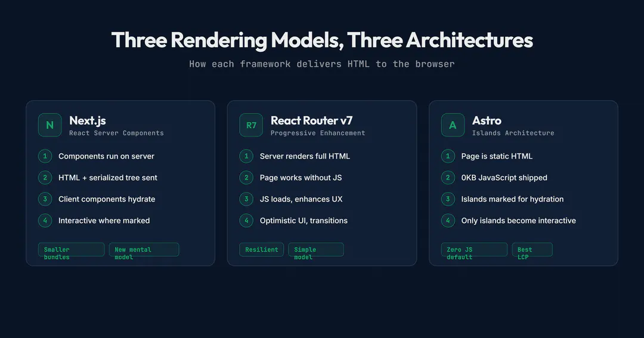Click the 'React Router v7' card title
The height and width of the screenshot is (338, 644).
[x=311, y=120]
